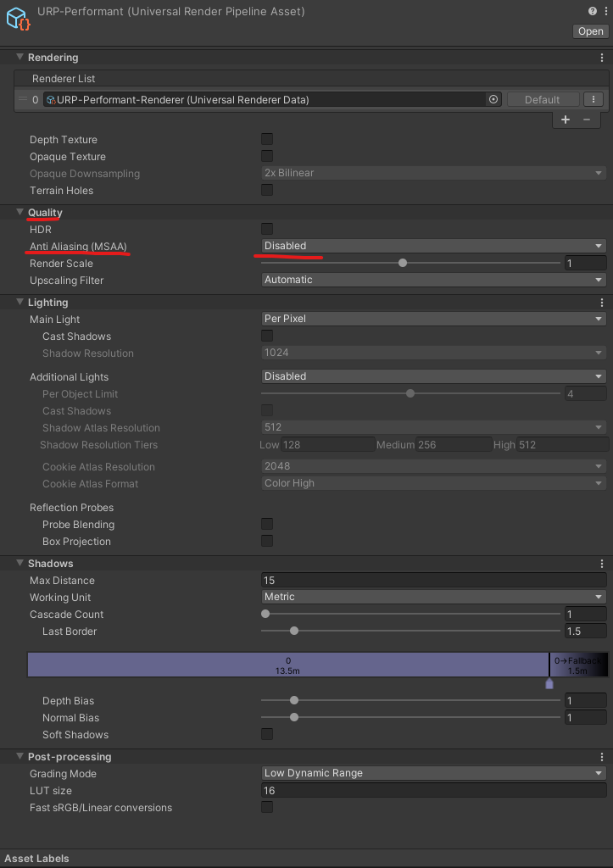
Task: Toggle the Soft Shadows checkbox
Action: 266,734
